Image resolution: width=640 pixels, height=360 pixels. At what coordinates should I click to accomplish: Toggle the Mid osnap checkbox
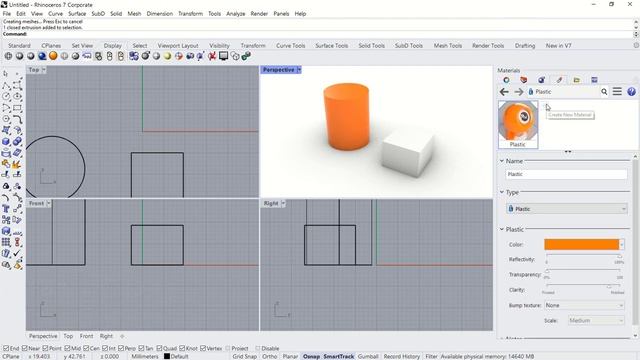pyautogui.click(x=67, y=348)
